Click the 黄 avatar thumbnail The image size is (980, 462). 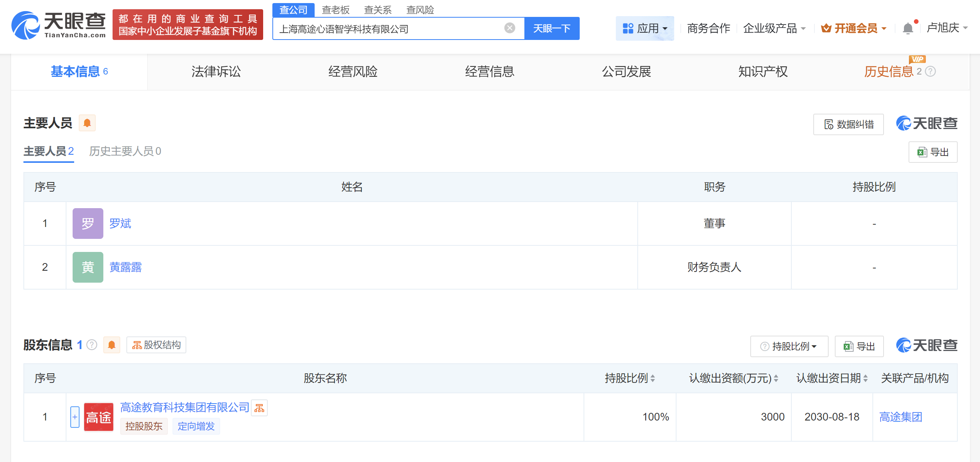[88, 267]
